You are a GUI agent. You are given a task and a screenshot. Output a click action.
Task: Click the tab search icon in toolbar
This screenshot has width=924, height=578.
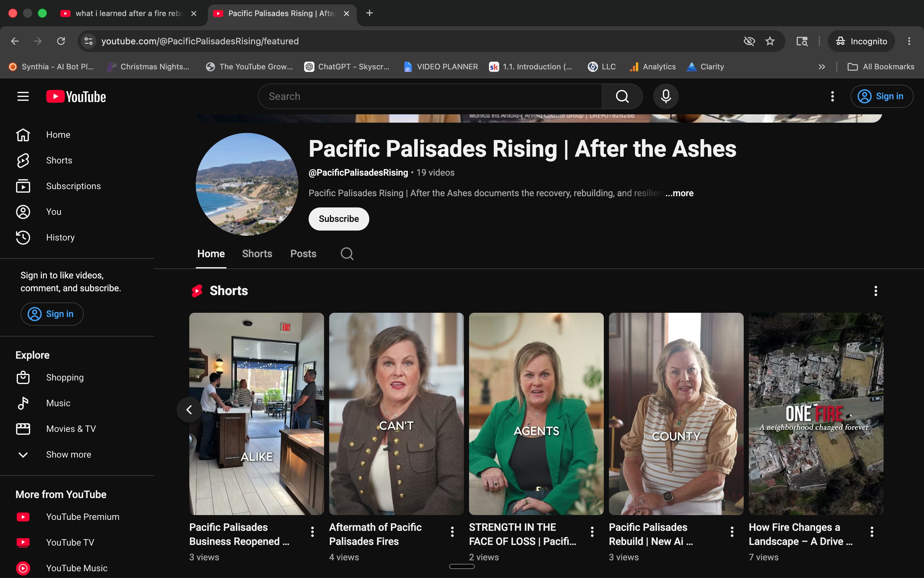point(802,41)
